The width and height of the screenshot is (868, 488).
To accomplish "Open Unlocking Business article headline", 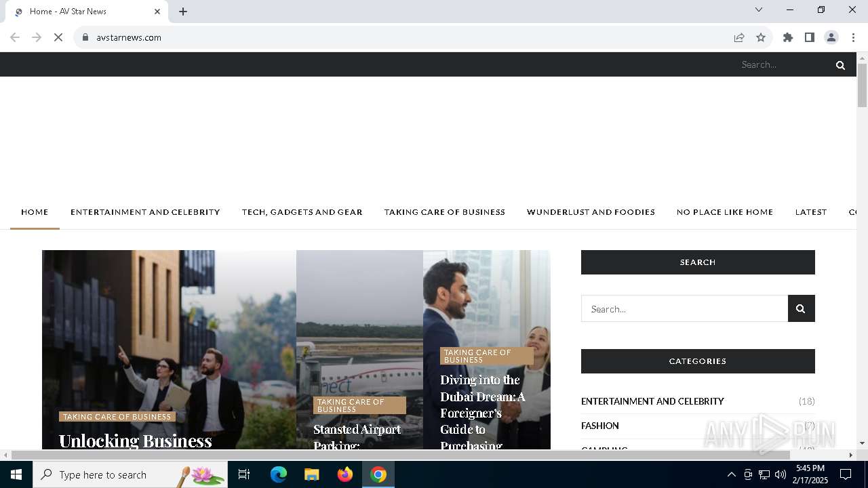I will click(136, 441).
